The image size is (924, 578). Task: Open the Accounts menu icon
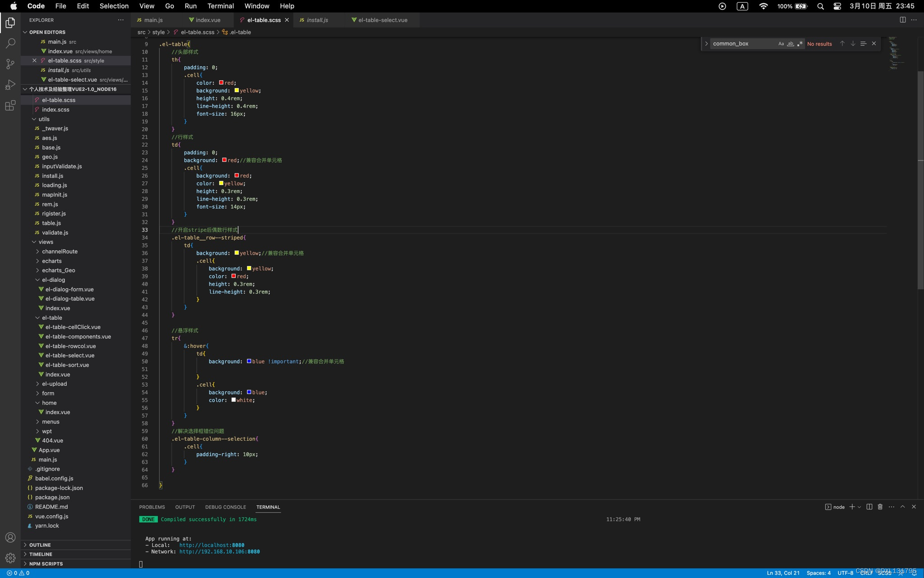pyautogui.click(x=10, y=537)
